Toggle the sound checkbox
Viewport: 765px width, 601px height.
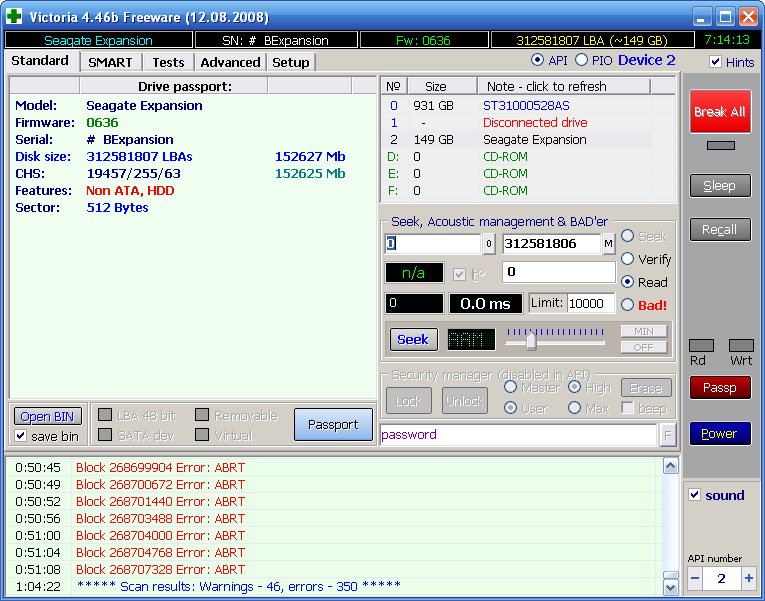[x=695, y=495]
